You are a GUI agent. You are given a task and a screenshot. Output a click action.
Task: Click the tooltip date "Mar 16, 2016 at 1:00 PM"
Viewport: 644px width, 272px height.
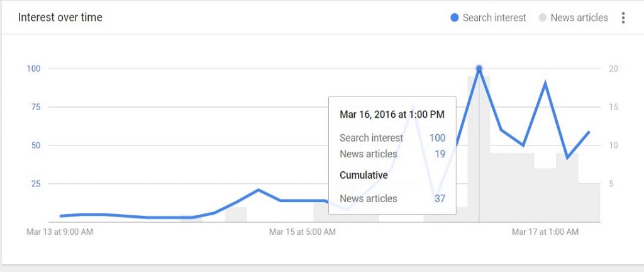(392, 115)
